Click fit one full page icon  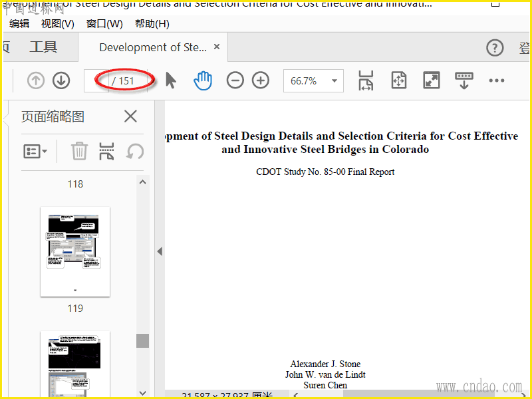(x=398, y=80)
